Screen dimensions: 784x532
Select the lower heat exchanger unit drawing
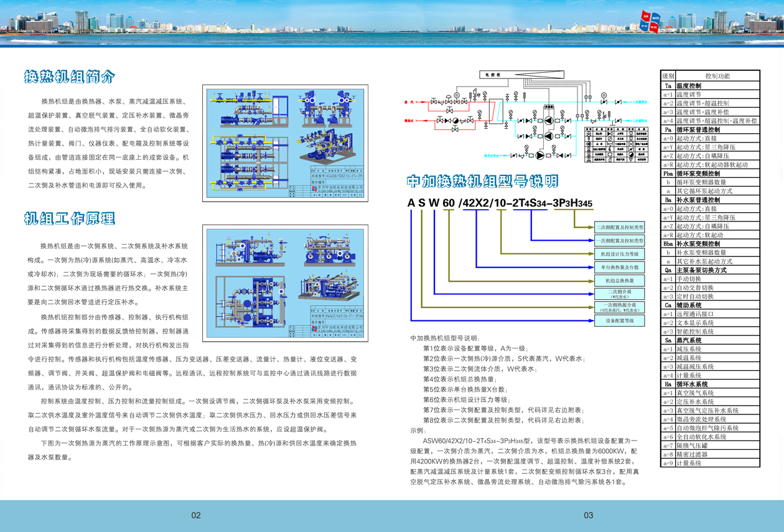click(x=286, y=284)
